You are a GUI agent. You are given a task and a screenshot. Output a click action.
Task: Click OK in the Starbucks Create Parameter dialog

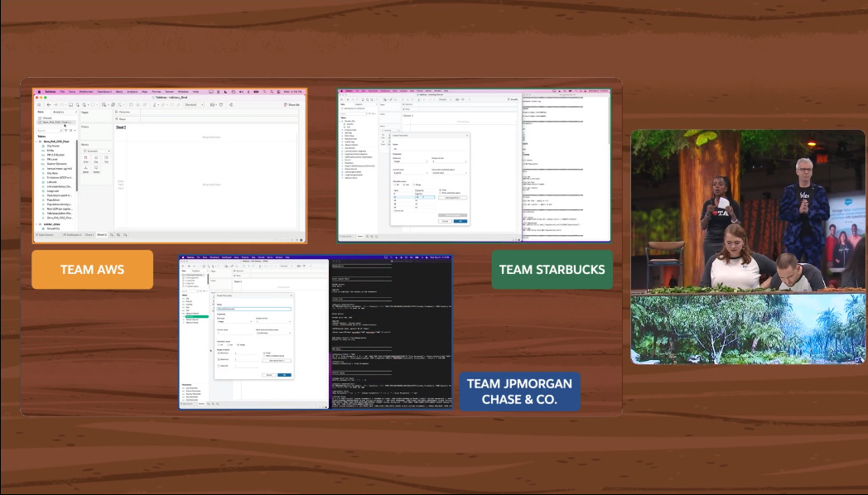[x=461, y=221]
